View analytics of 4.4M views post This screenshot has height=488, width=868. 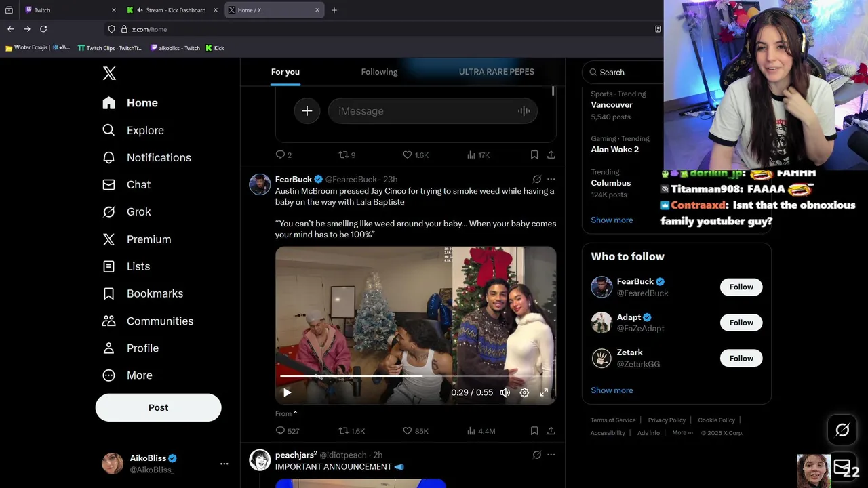pos(481,431)
